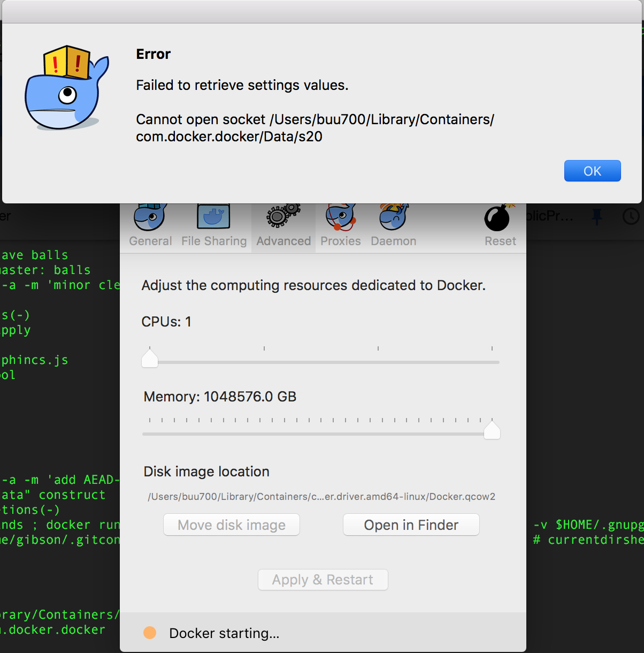The height and width of the screenshot is (653, 644).
Task: Go to the Daemon tab
Action: pyautogui.click(x=394, y=226)
